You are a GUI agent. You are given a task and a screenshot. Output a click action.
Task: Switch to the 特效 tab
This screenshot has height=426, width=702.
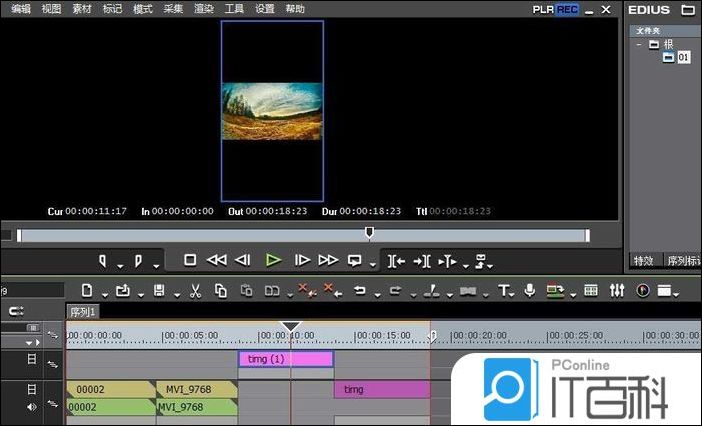pos(642,261)
